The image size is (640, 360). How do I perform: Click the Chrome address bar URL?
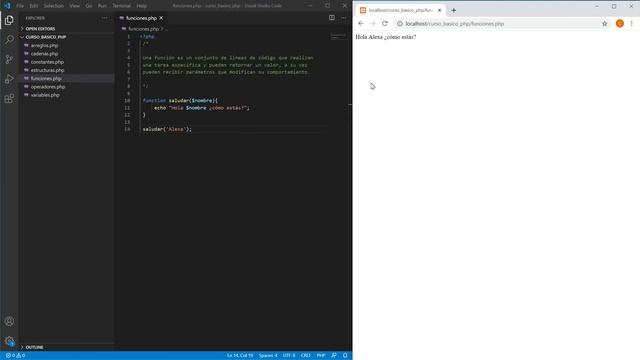click(x=455, y=24)
